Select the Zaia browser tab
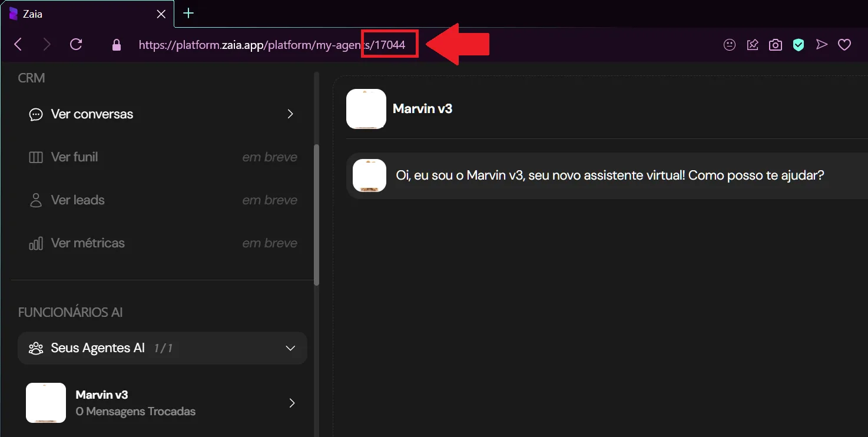The width and height of the screenshot is (868, 437). point(87,14)
